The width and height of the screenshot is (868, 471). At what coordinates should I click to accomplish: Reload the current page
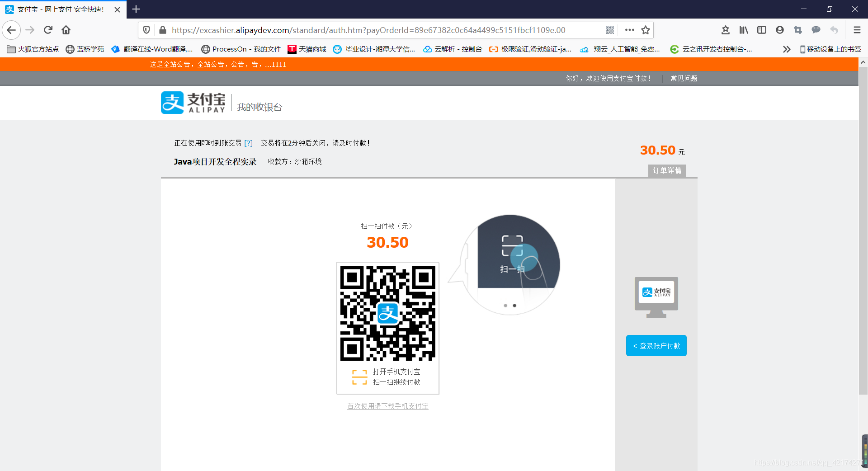coord(48,30)
